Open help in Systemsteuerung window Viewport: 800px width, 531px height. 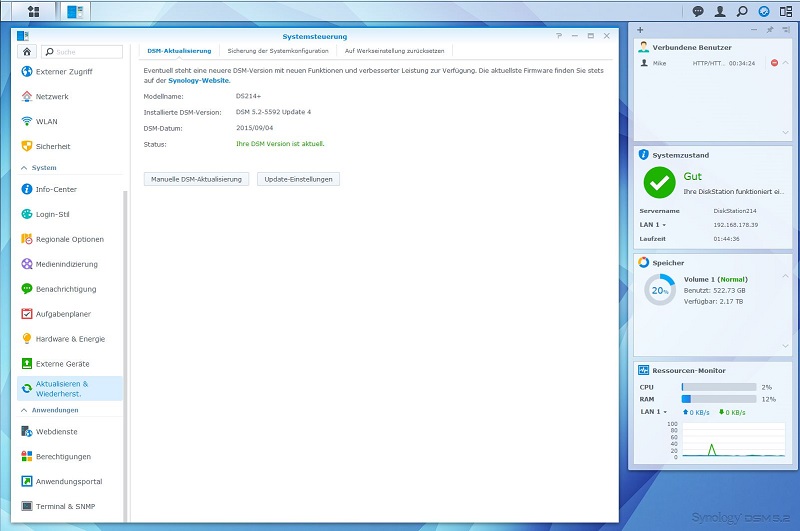pos(559,36)
